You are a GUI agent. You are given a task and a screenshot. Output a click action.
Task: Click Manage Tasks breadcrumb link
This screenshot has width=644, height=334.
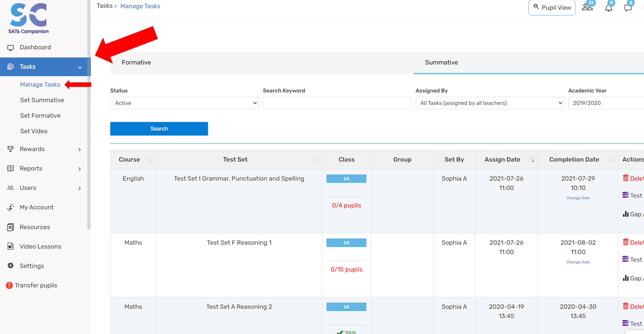140,6
